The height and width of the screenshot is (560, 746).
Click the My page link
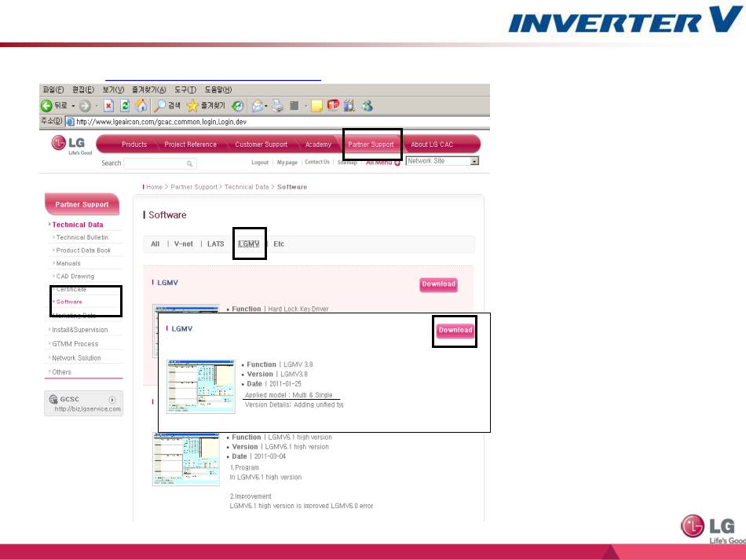coord(287,163)
